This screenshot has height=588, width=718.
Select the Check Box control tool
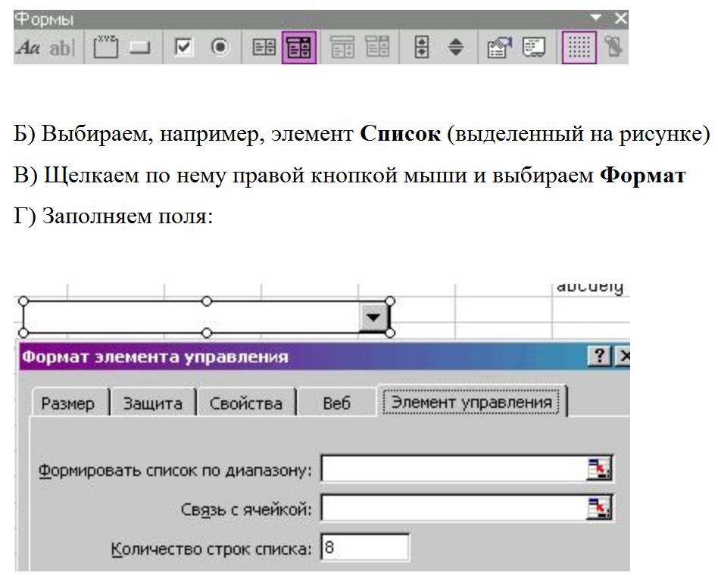point(183,47)
